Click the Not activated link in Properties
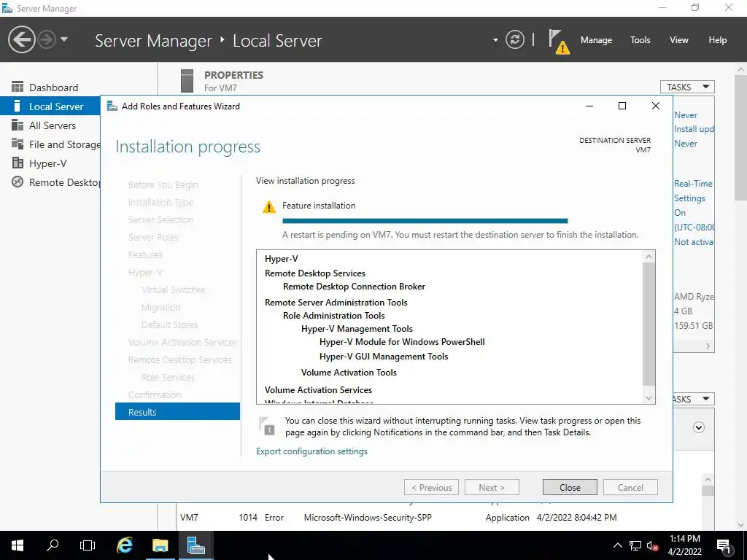The image size is (747, 560). pyautogui.click(x=694, y=242)
